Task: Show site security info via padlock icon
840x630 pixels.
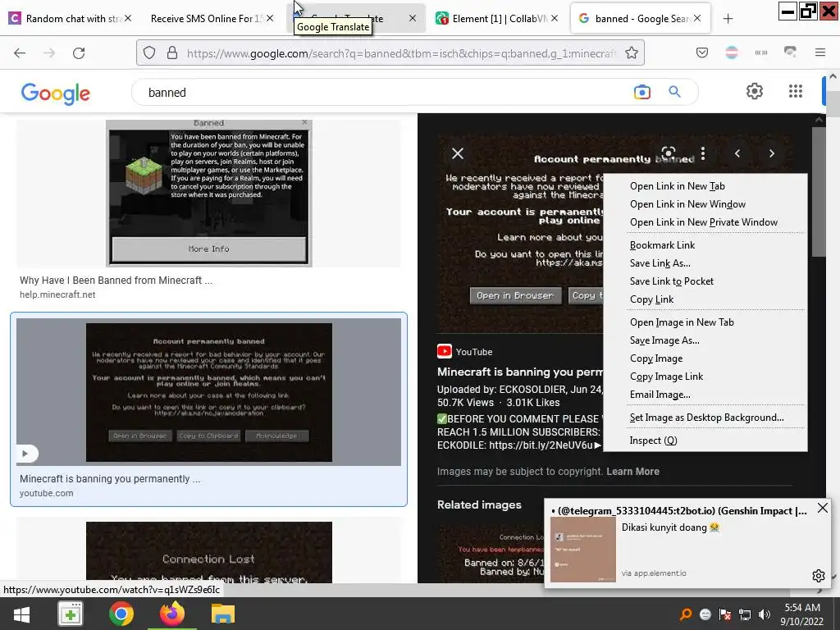Action: point(172,52)
